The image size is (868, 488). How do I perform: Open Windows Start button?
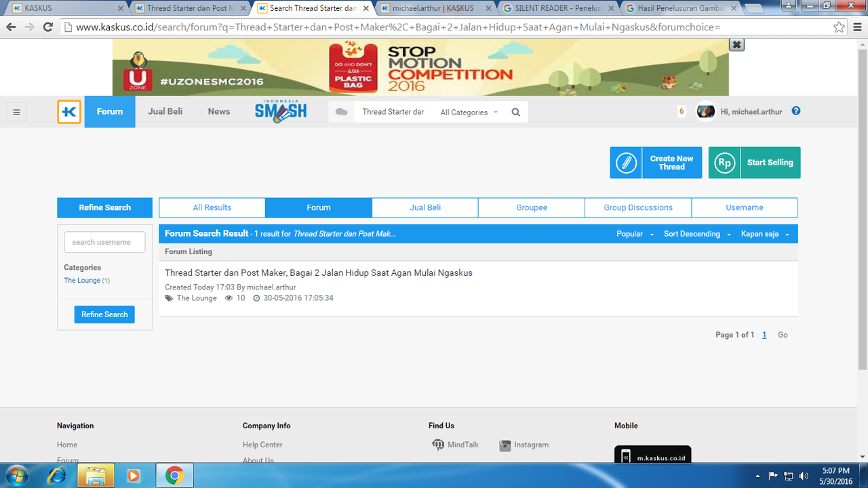click(16, 476)
